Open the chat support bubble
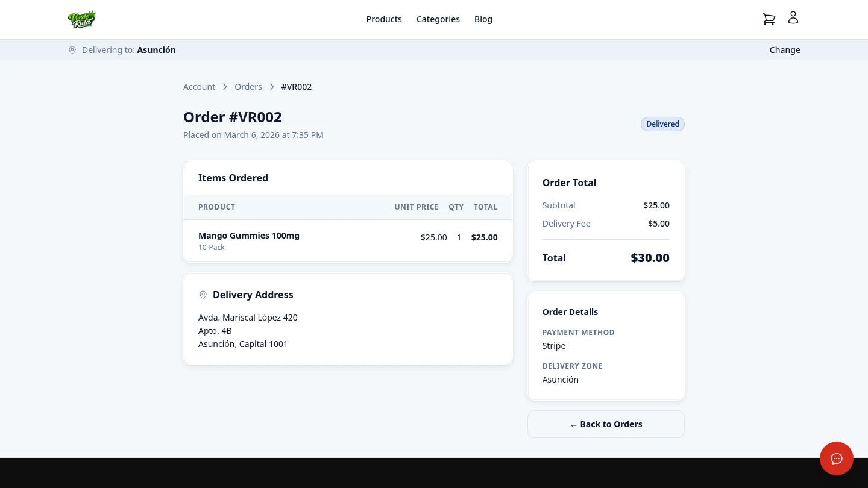The height and width of the screenshot is (488, 868). pos(837,458)
